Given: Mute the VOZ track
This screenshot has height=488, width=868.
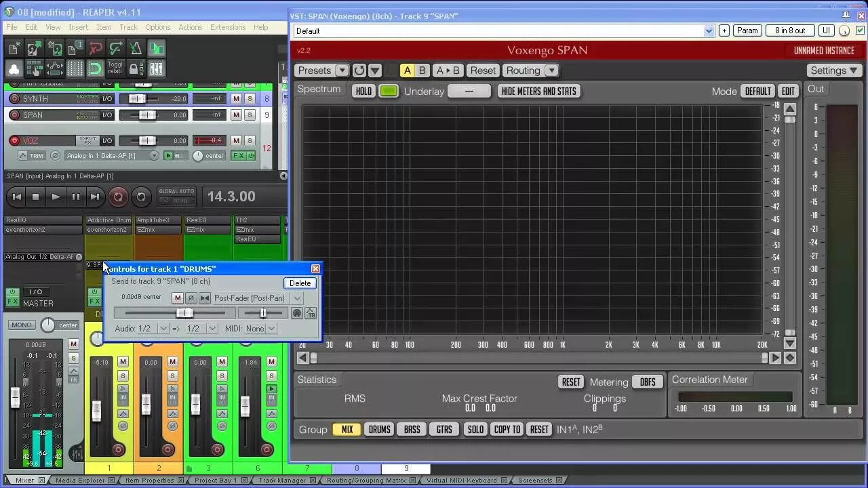Looking at the screenshot, I should 236,141.
